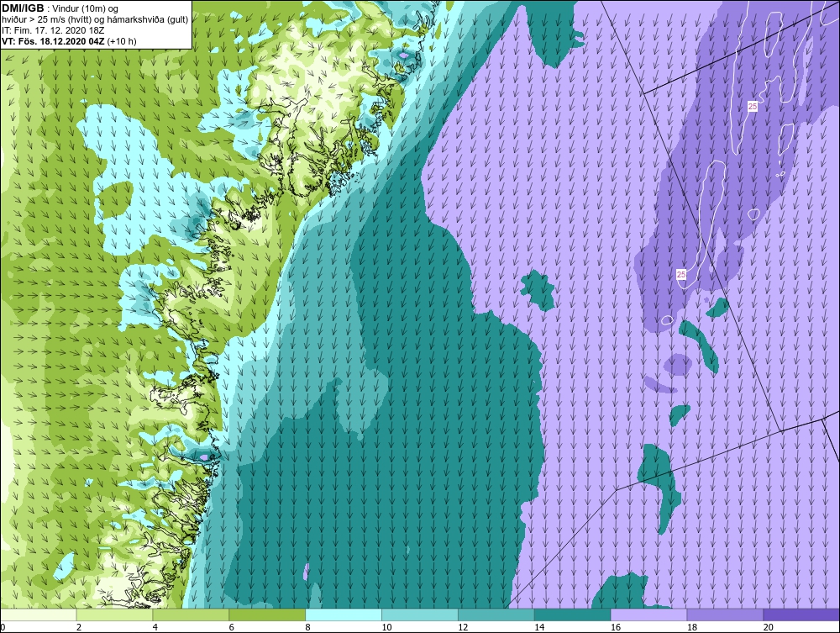Screen dimensions: 840x633
Task: Click the legend scale label '16'
Action: [x=615, y=627]
